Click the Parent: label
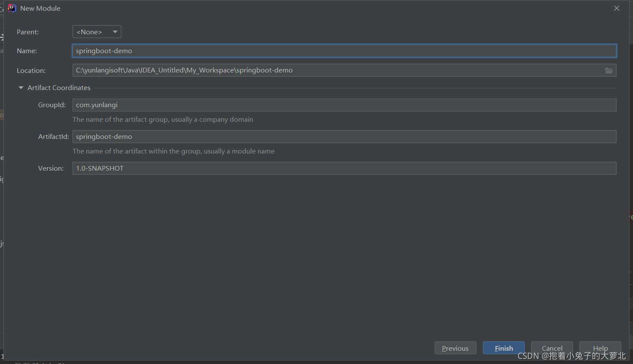Screen dimensions: 633x364 (x=27, y=32)
